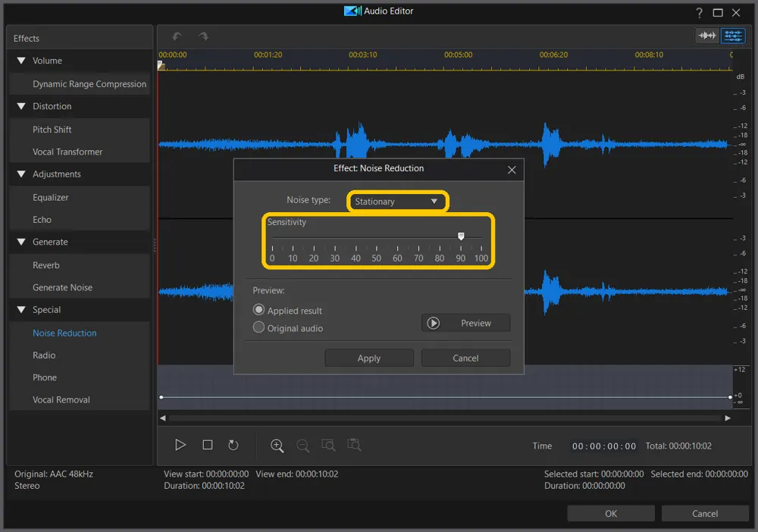Click the Effects panel header
Image resolution: width=758 pixels, height=532 pixels.
point(80,38)
